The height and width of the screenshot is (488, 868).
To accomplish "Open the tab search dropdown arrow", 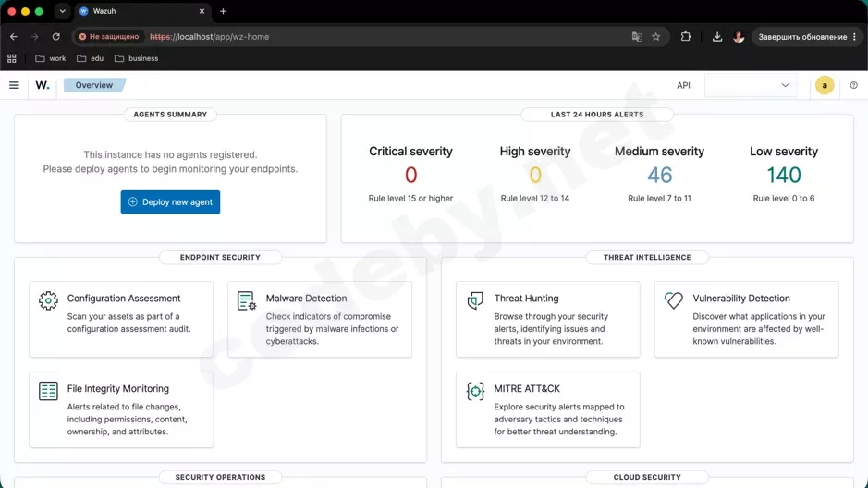I will (x=62, y=11).
